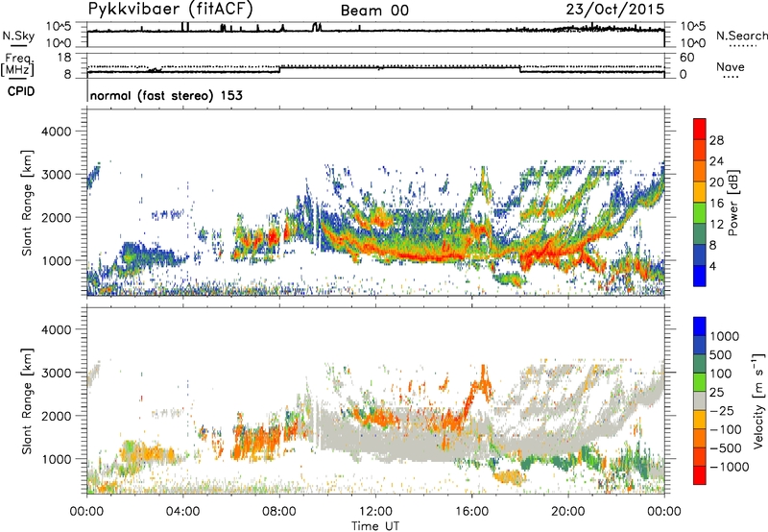Image resolution: width=768 pixels, height=532 pixels.
Task: Click the '4' Power scale value
Action: point(713,266)
